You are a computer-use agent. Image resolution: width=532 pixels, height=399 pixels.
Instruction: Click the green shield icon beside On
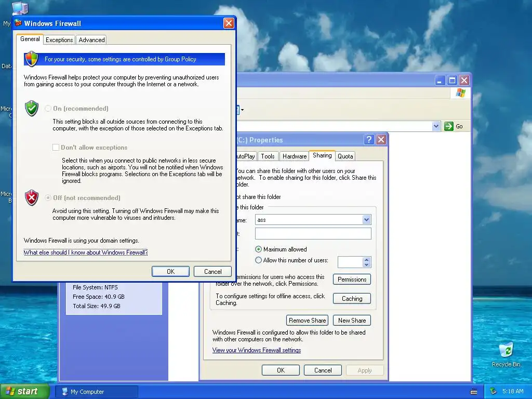click(32, 108)
